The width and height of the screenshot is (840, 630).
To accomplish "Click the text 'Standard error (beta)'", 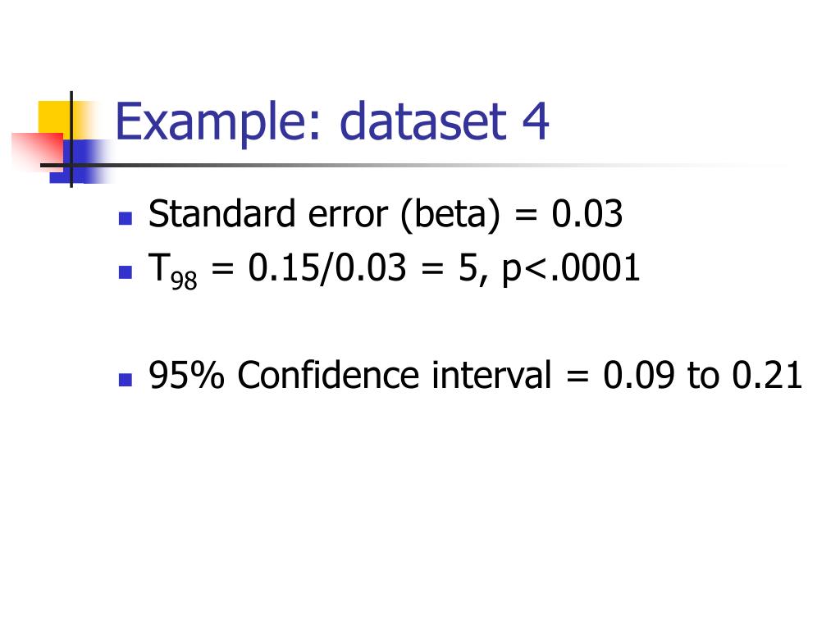I will (324, 215).
